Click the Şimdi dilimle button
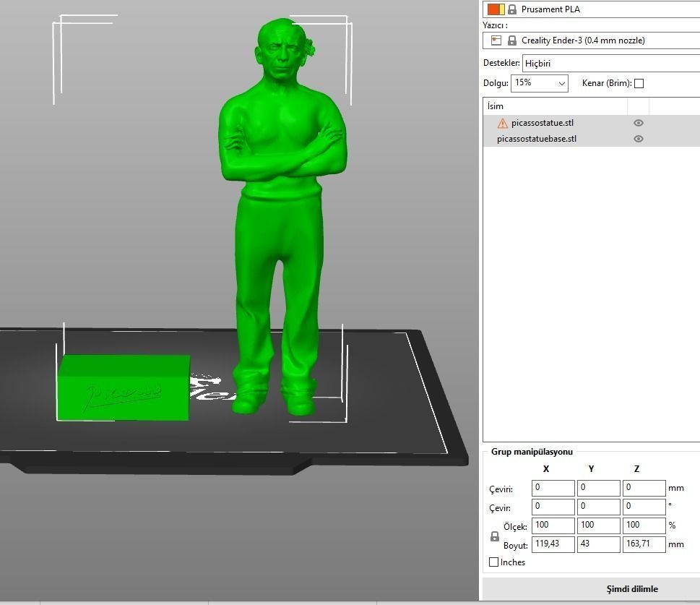 click(x=591, y=589)
